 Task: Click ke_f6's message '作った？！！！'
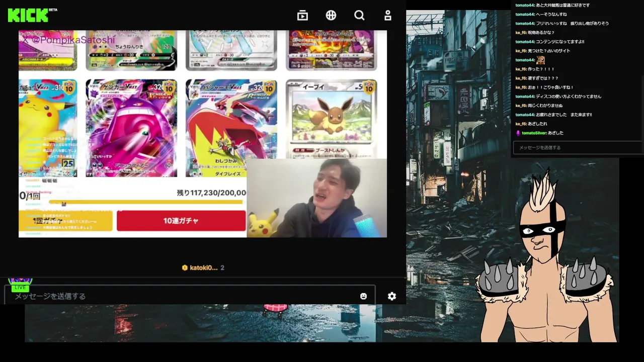pyautogui.click(x=541, y=69)
